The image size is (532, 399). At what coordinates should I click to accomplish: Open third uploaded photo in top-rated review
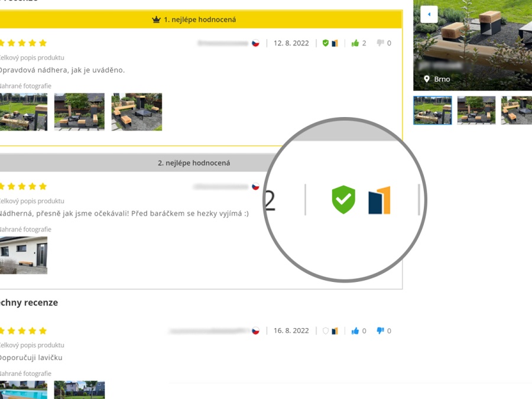[x=137, y=112]
